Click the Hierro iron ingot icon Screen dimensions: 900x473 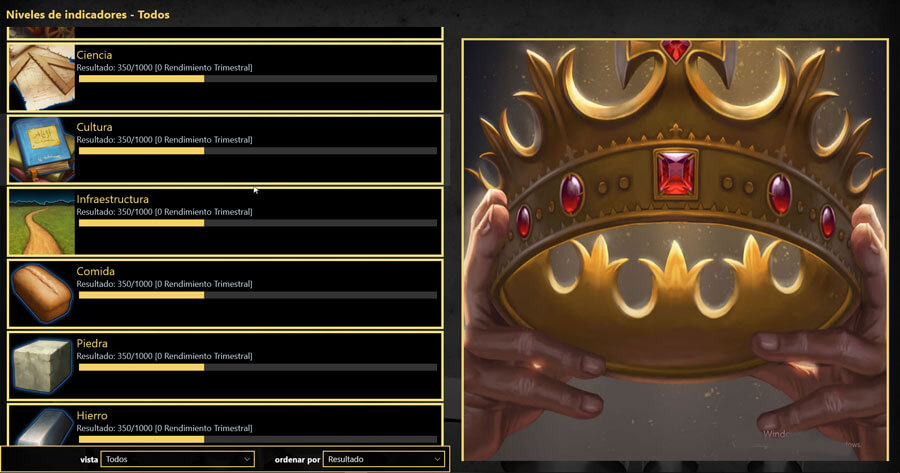point(42,425)
